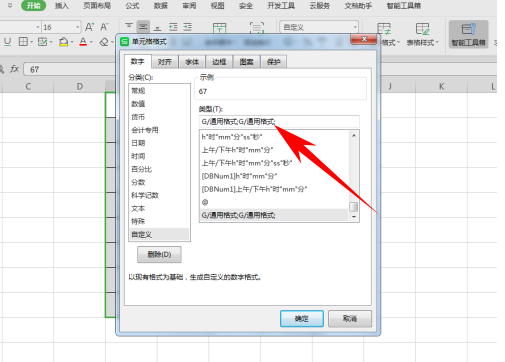Click the decrease font size icon
The height and width of the screenshot is (362, 505).
point(105,27)
